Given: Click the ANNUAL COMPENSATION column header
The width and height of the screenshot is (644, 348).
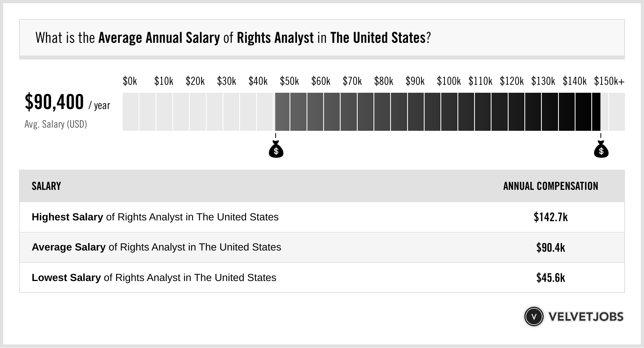Looking at the screenshot, I should pos(551,186).
